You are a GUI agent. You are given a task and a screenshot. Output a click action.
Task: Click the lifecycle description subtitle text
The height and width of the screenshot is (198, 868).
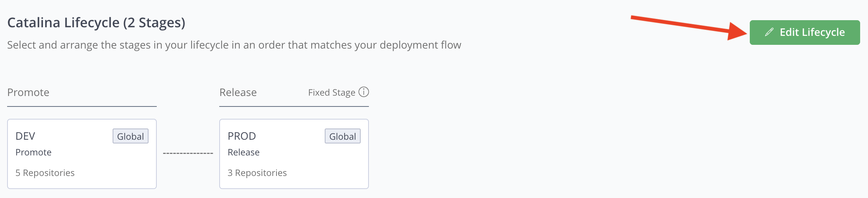pyautogui.click(x=234, y=45)
